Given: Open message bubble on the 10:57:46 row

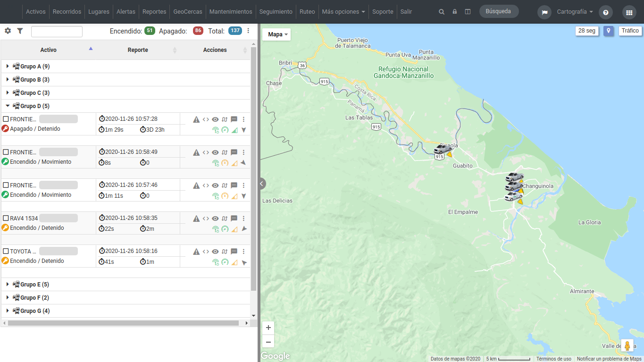Looking at the screenshot, I should click(234, 185).
